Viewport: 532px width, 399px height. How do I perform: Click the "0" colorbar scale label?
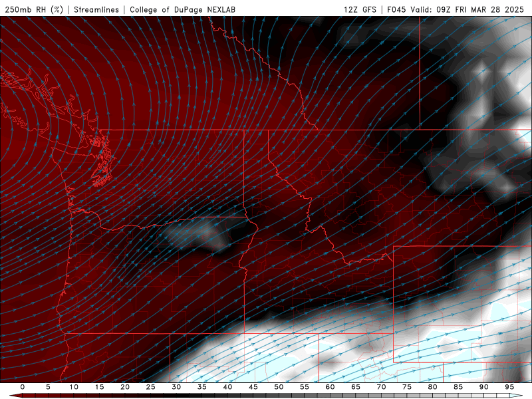point(23,387)
